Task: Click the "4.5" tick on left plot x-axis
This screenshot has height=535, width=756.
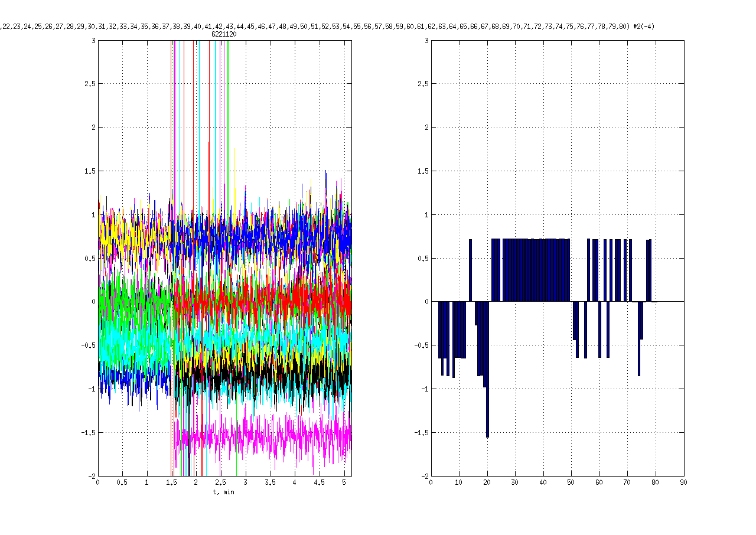Action: [320, 482]
